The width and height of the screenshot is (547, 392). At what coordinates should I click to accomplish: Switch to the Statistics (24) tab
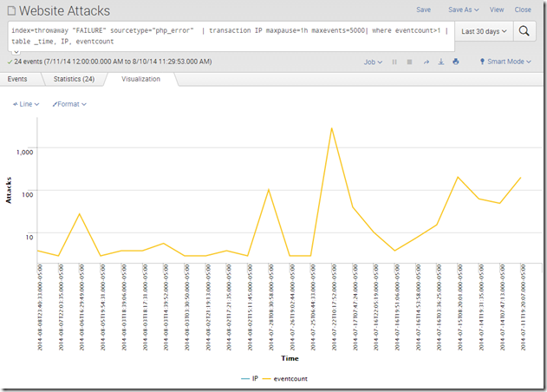[x=74, y=79]
